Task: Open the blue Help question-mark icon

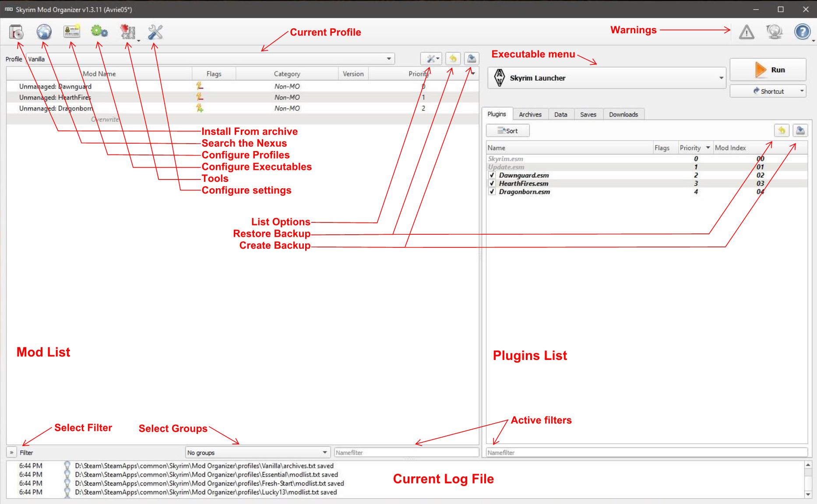Action: 802,32
